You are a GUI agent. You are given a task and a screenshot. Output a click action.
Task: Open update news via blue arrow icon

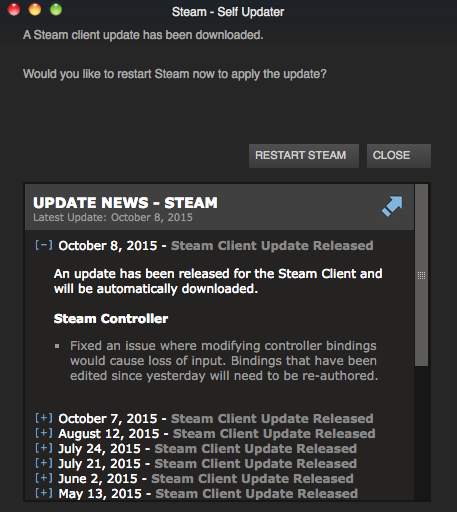click(392, 206)
